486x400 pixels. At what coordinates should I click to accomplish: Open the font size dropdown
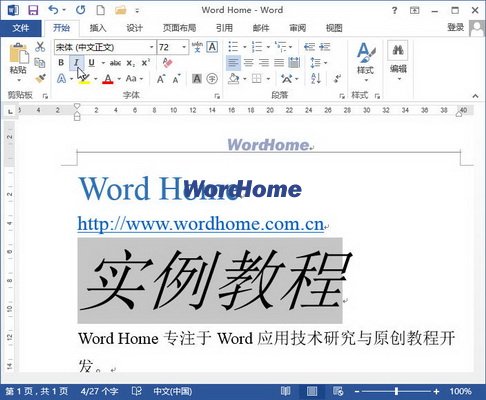[x=184, y=47]
